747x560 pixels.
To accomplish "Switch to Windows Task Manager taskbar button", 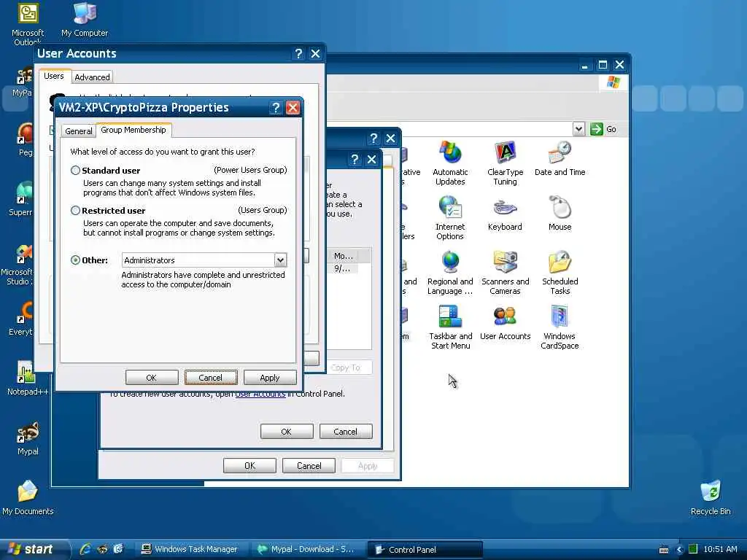I will (x=190, y=549).
